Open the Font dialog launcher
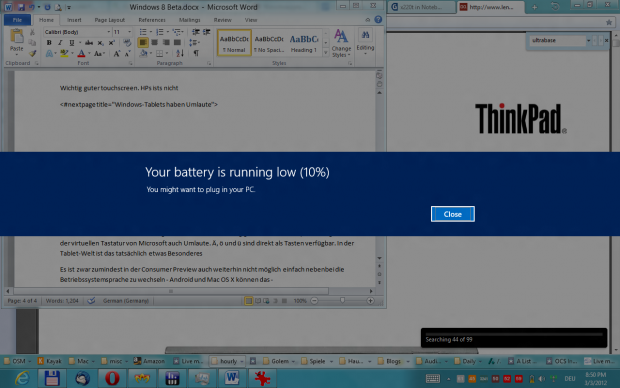This screenshot has width=620, height=388. (130, 63)
